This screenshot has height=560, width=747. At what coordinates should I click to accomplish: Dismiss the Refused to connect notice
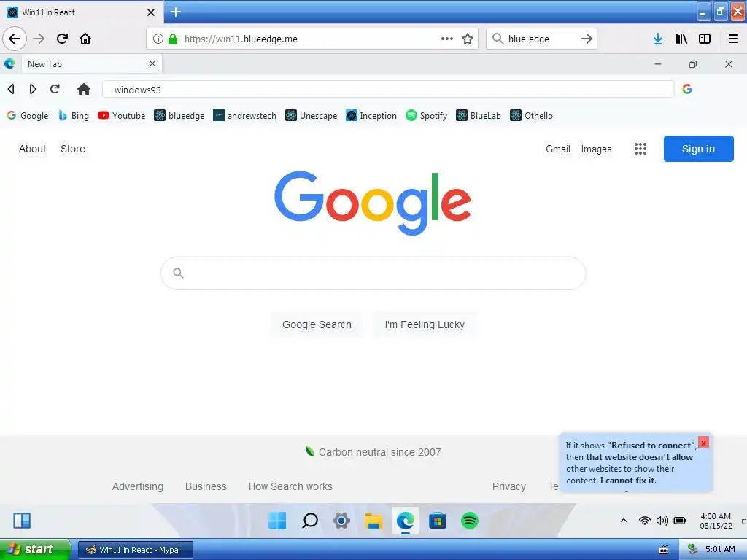click(x=703, y=443)
